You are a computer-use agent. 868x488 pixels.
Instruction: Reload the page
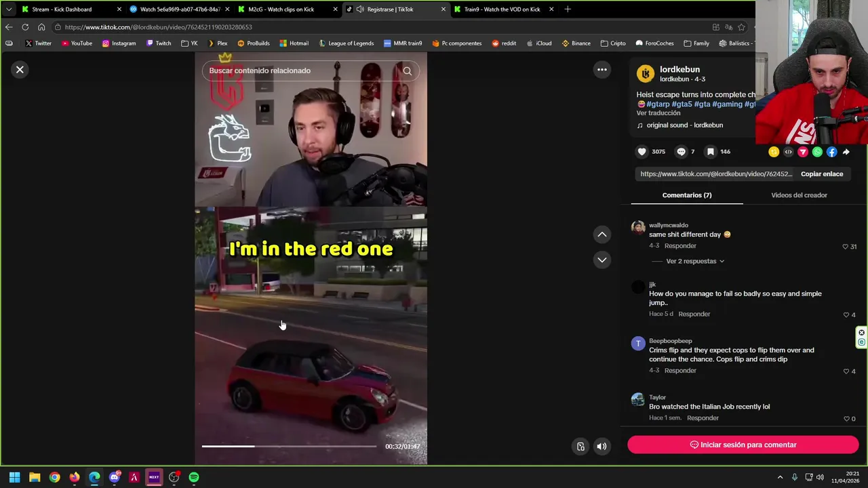(x=25, y=27)
